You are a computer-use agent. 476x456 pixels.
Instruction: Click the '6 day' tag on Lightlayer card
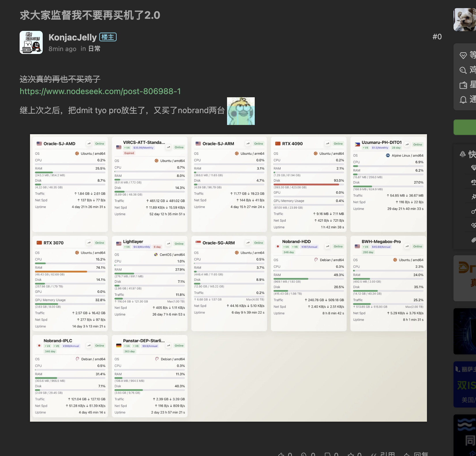coord(157,247)
